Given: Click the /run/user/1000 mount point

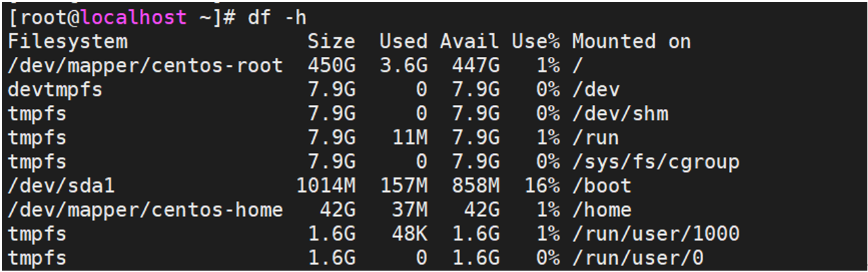Looking at the screenshot, I should pyautogui.click(x=656, y=234).
